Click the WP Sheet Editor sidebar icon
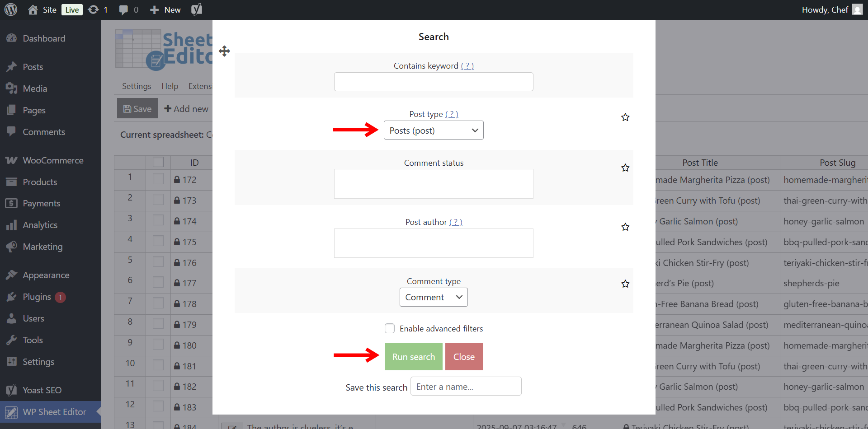This screenshot has width=868, height=429. [11, 412]
